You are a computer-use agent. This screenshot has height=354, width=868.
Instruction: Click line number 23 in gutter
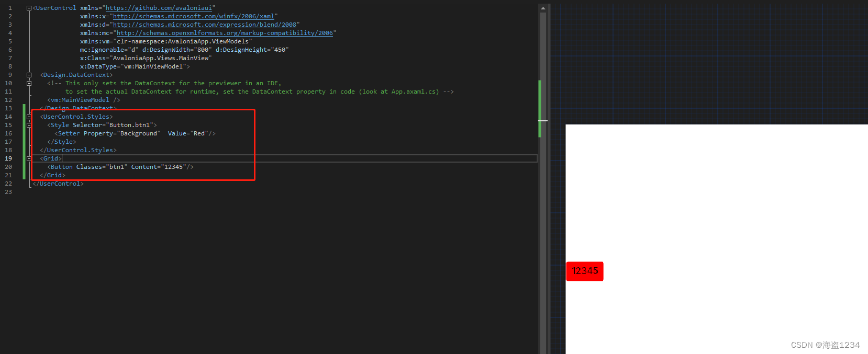coord(8,192)
